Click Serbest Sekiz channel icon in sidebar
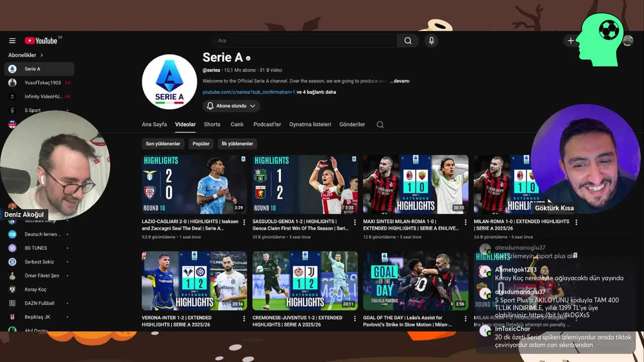 [x=13, y=262]
